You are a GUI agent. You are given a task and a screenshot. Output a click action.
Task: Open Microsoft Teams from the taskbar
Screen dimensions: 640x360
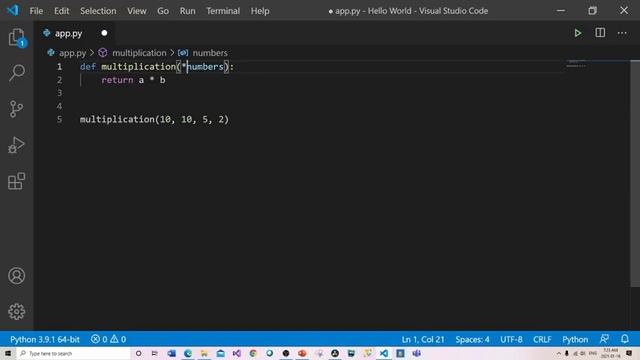[x=416, y=353]
